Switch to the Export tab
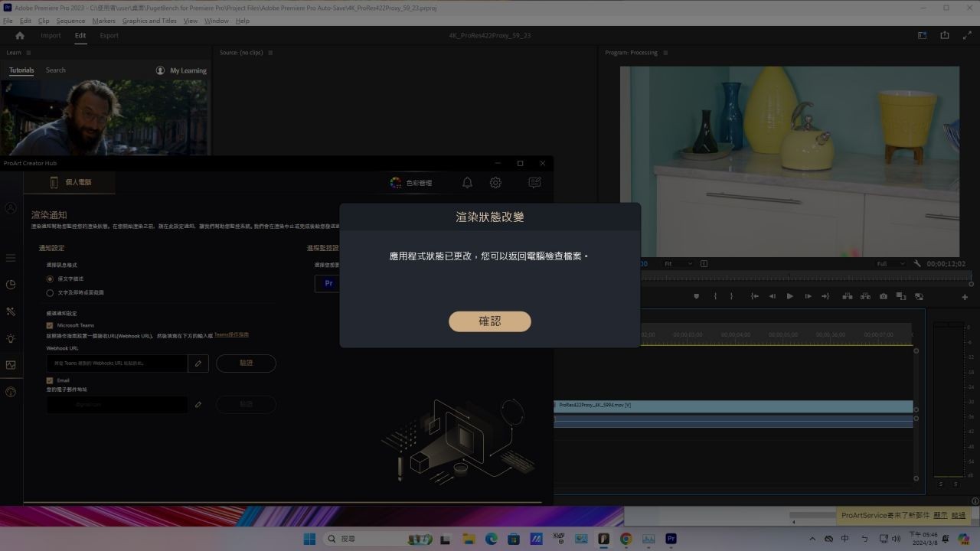Screen dimensions: 980x551 [x=109, y=35]
